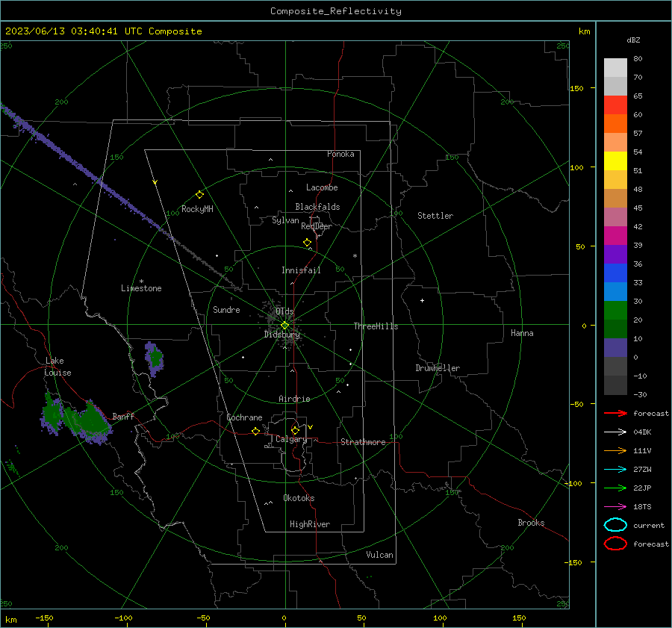Viewport: 672px width, 628px height.
Task: Click the red forecast arrow in the legend
Action: (615, 413)
